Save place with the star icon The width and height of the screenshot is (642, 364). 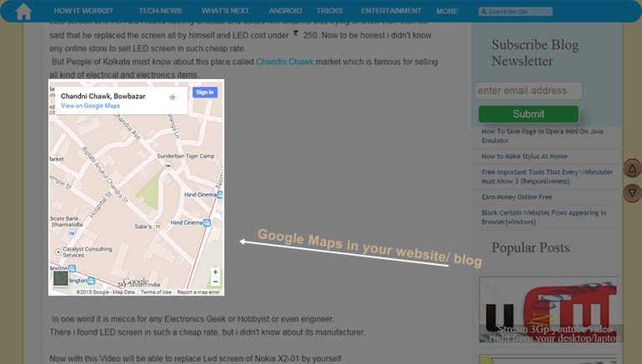[x=173, y=97]
